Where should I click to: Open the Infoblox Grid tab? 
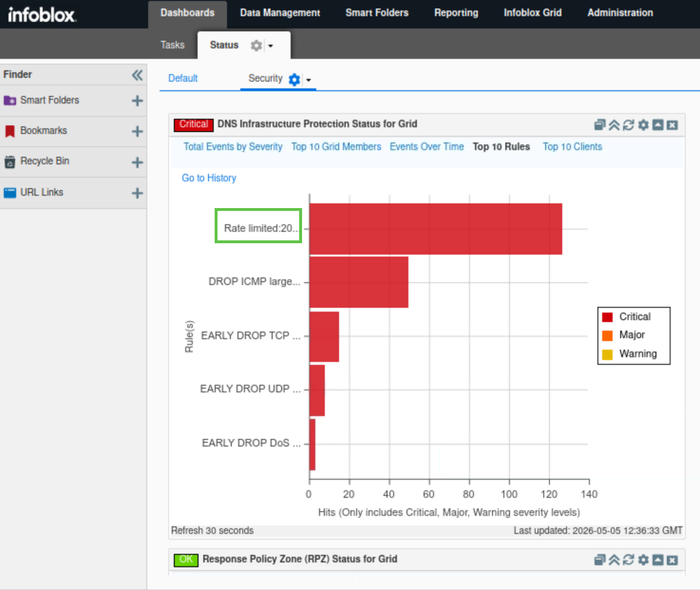pyautogui.click(x=533, y=13)
